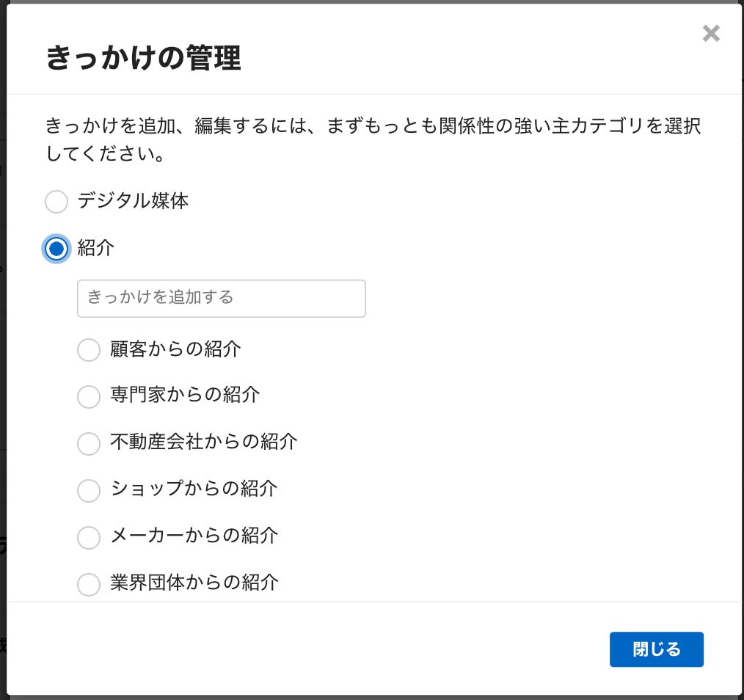Click the きっかけの管理 dialog heading
Viewport: 744px width, 700px height.
point(143,57)
